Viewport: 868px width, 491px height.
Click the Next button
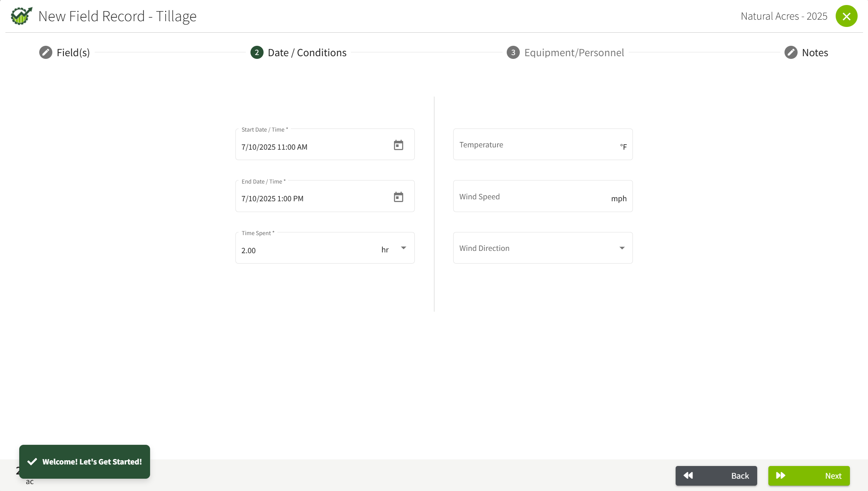(809, 476)
